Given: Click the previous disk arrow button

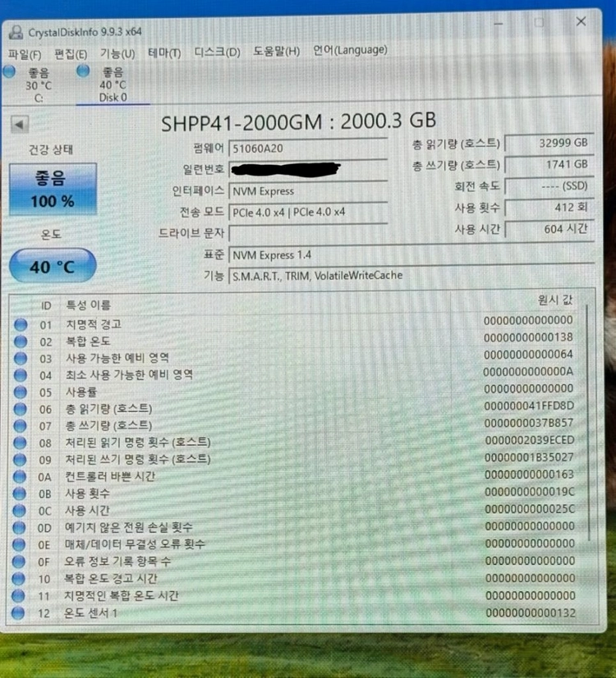Looking at the screenshot, I should [x=20, y=125].
